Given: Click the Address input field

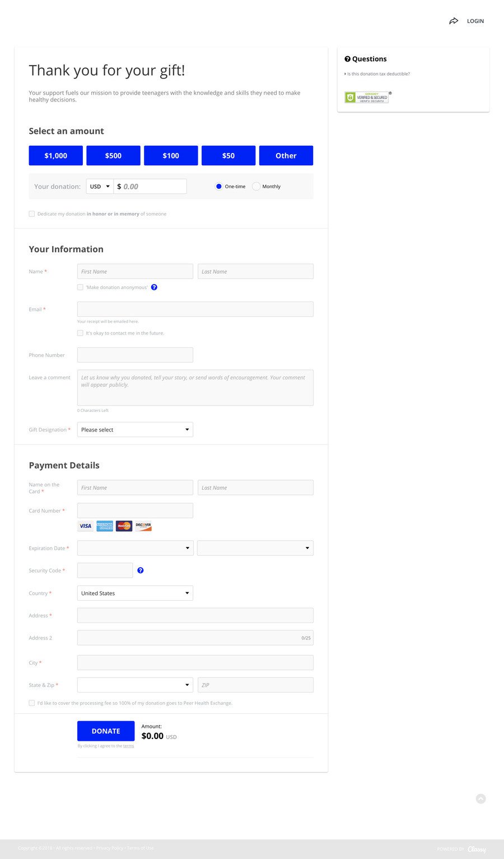Looking at the screenshot, I should pyautogui.click(x=195, y=615).
